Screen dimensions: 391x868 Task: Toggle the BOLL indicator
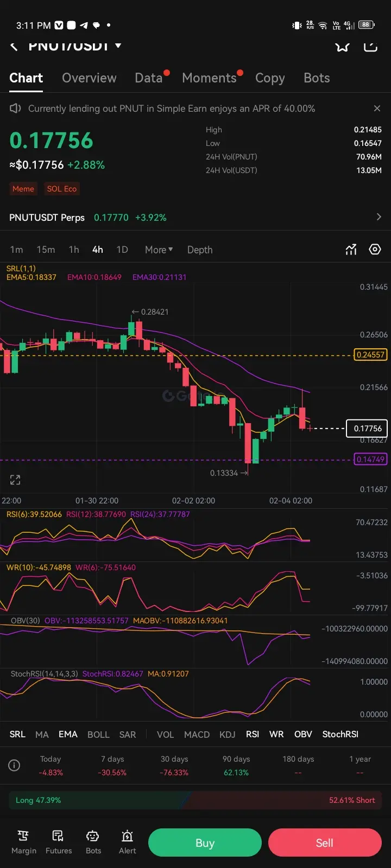coord(98,734)
